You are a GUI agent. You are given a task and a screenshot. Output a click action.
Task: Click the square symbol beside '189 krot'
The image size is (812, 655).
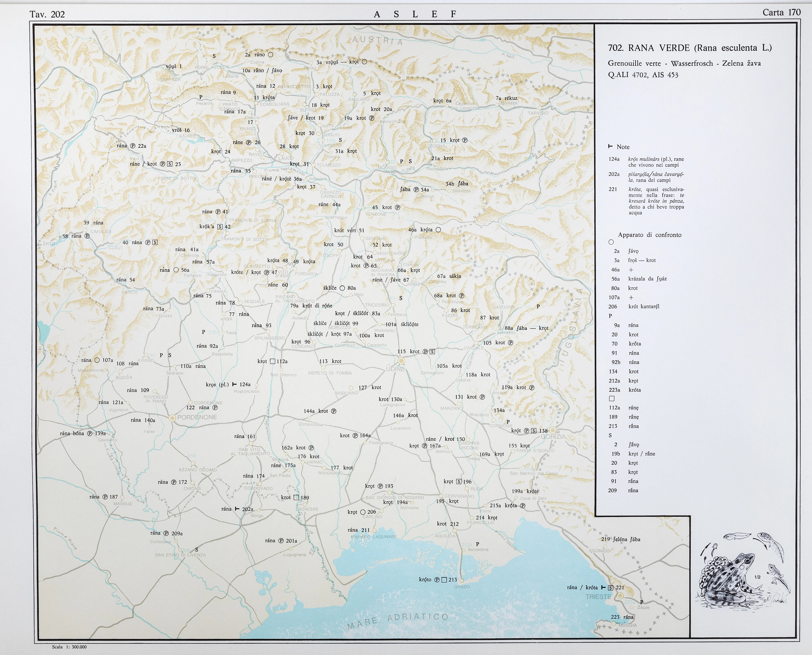click(296, 497)
